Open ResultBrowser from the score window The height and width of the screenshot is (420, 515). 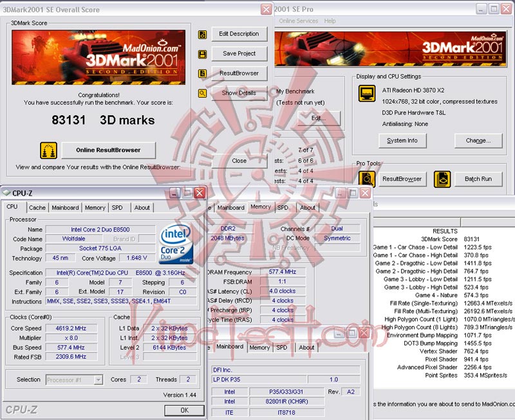tap(239, 73)
